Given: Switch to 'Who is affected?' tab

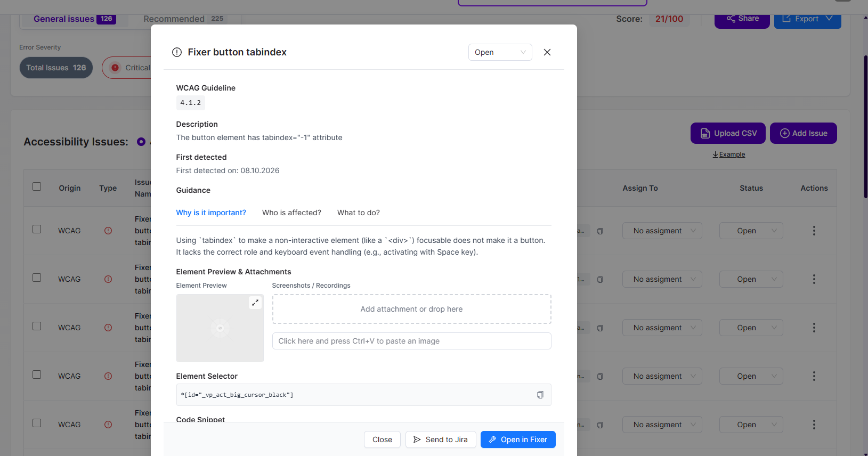Looking at the screenshot, I should pos(291,213).
